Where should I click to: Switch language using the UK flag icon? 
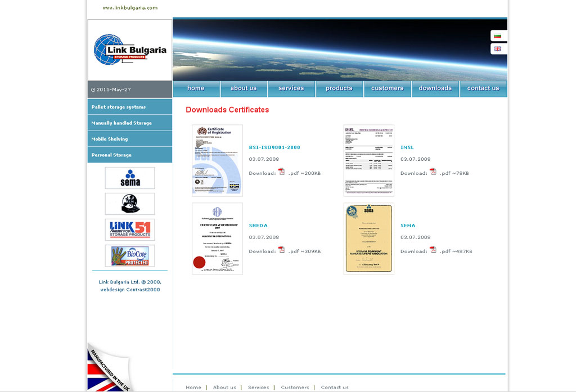(497, 49)
